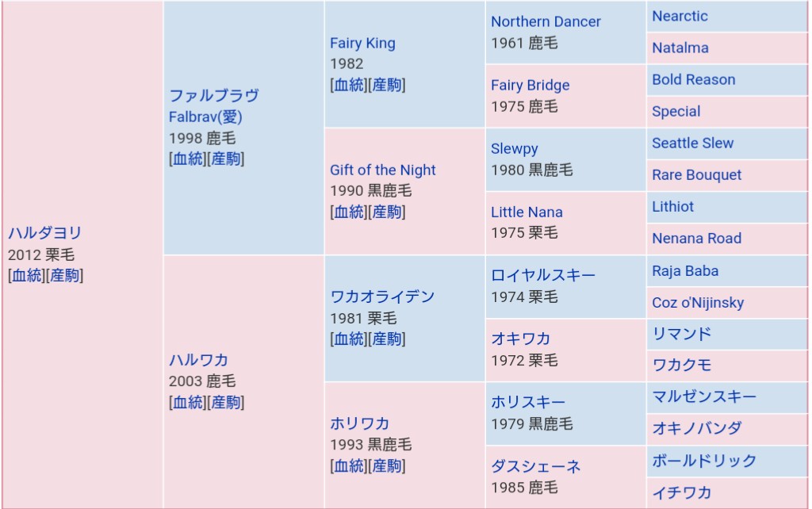Go to the ボールドリック page
The width and height of the screenshot is (812, 509).
pos(704,461)
